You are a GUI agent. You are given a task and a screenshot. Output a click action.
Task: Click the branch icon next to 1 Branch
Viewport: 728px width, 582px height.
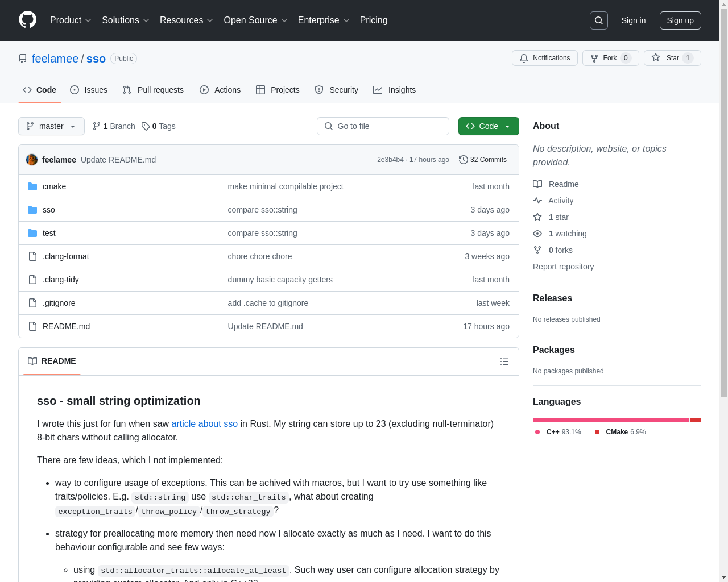click(x=97, y=126)
